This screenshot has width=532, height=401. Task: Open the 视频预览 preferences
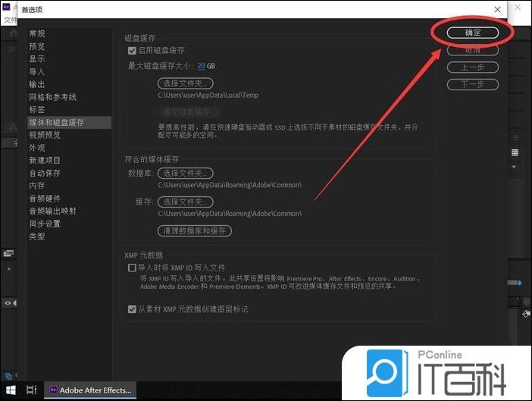45,135
